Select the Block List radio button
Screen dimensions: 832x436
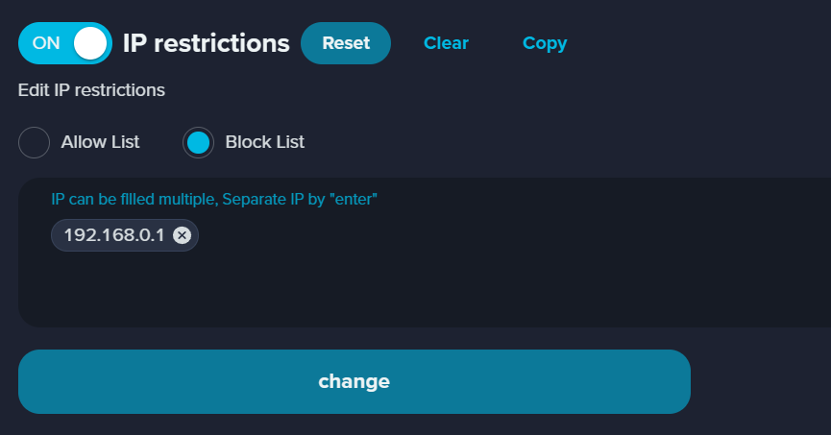pos(198,143)
